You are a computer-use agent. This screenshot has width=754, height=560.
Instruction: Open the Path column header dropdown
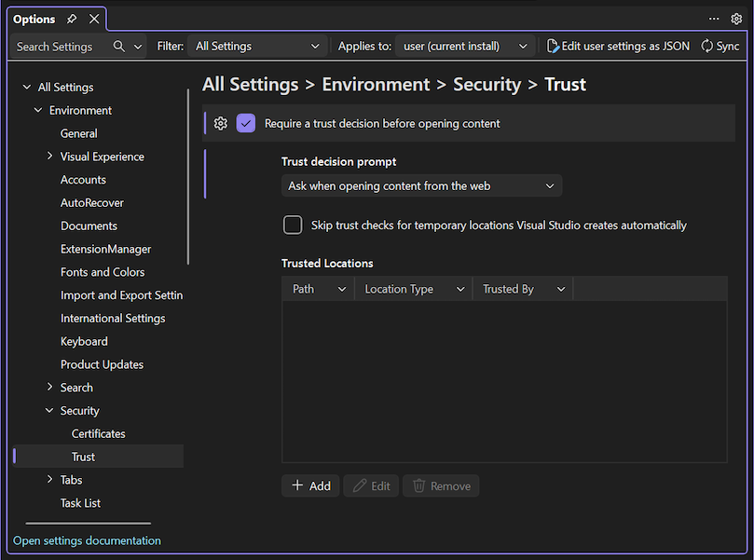pyautogui.click(x=340, y=288)
